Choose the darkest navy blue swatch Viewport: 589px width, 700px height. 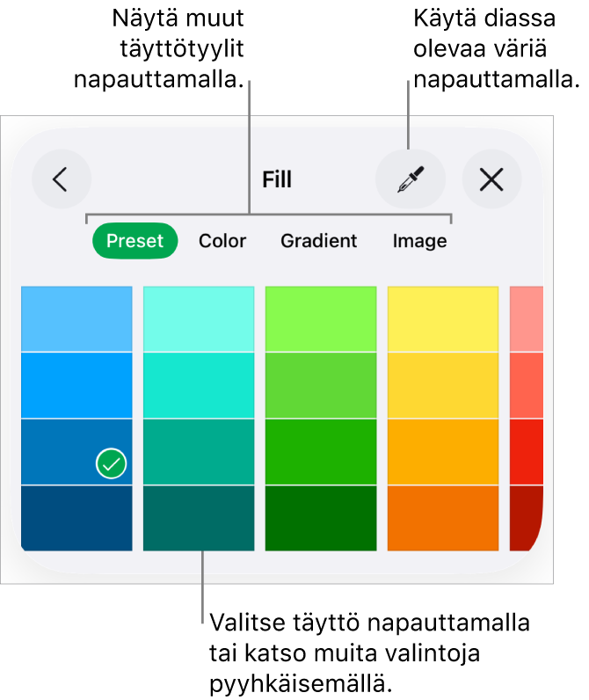coord(76,518)
